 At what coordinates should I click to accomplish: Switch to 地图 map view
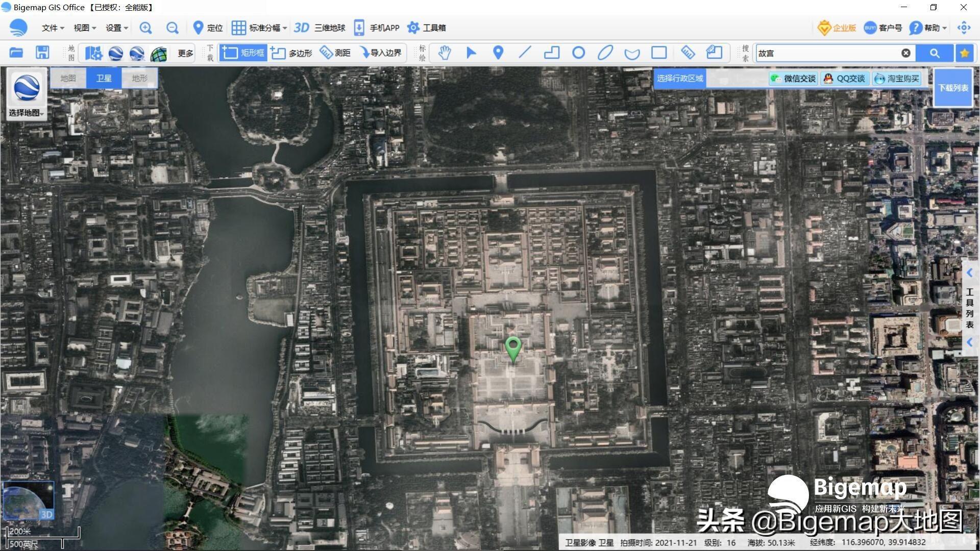68,78
